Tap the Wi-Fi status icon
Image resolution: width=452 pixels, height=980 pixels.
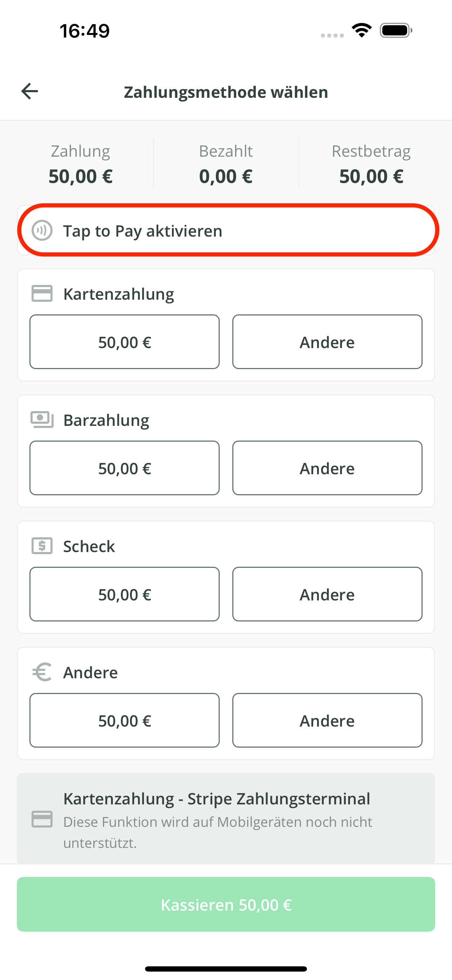click(362, 30)
